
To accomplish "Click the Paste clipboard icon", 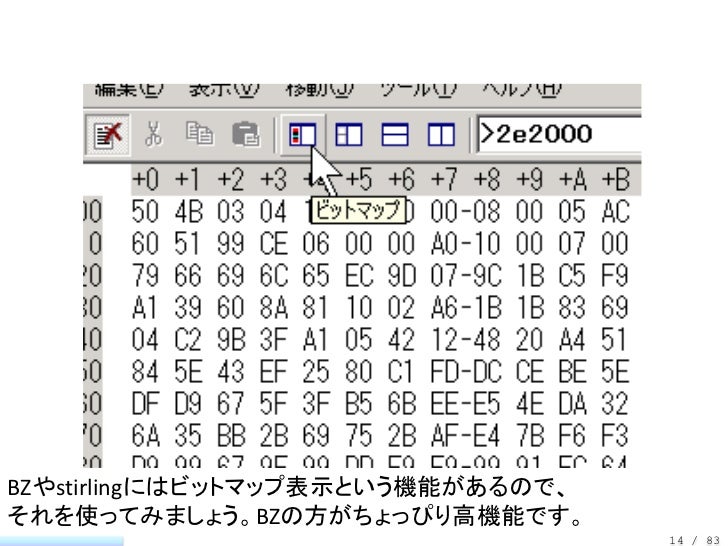I will pyautogui.click(x=246, y=134).
